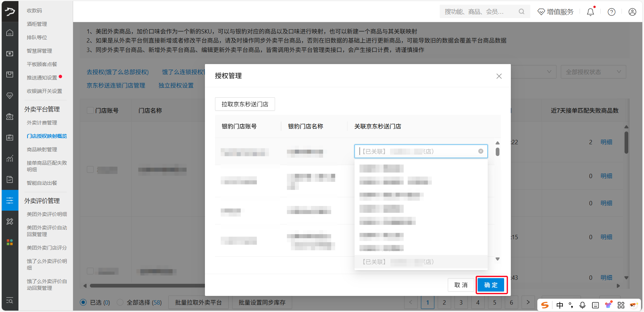Click the dialog table vertical scrollbar thumb

tap(497, 152)
